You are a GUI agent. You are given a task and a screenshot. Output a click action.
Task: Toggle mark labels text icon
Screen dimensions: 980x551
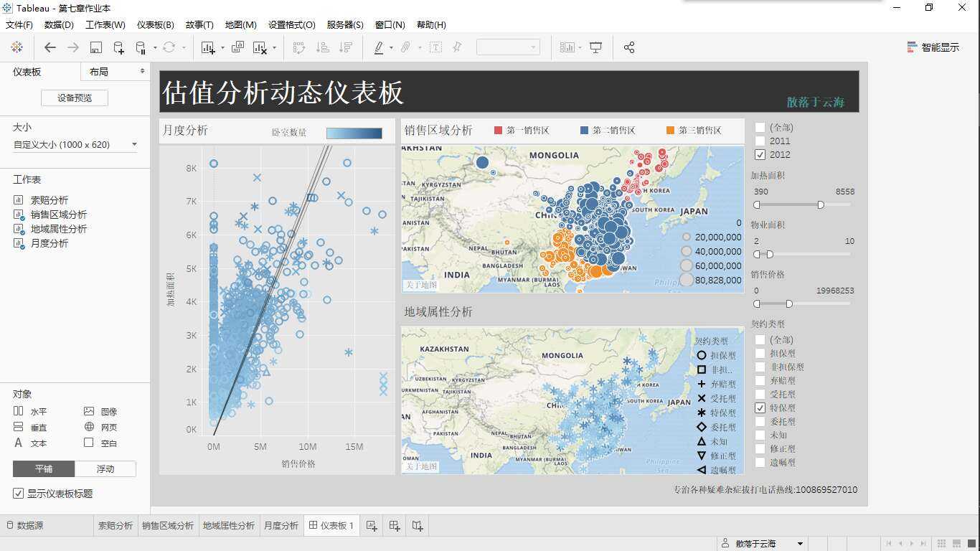click(x=435, y=47)
